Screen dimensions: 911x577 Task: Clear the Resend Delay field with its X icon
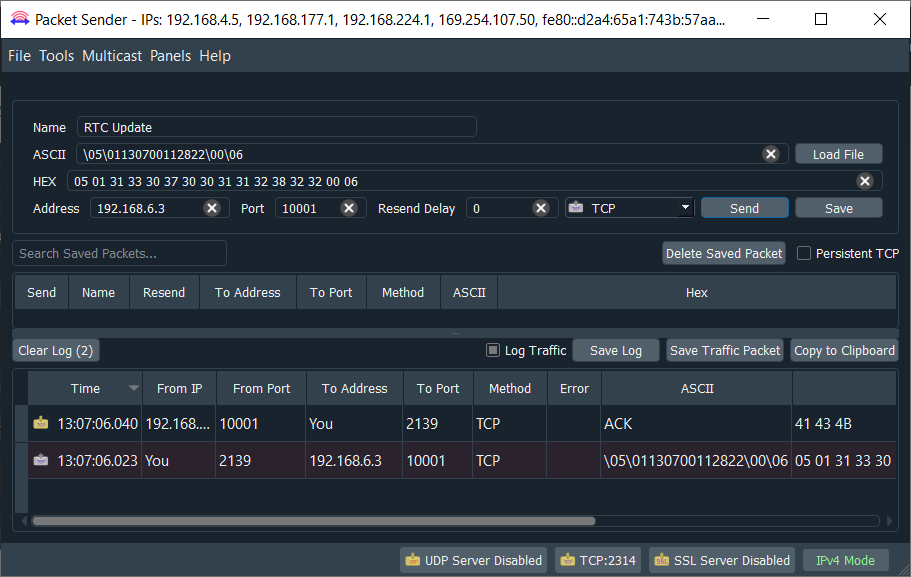coord(541,208)
